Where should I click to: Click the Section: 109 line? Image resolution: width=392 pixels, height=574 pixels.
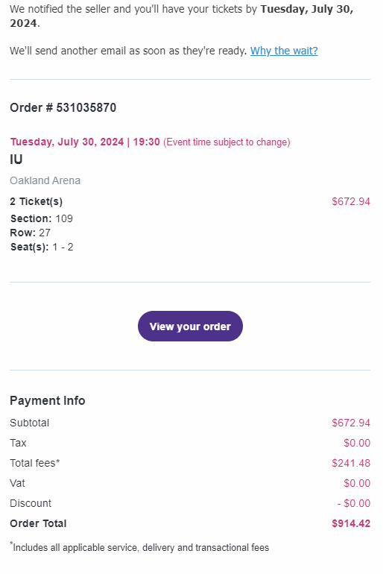pyautogui.click(x=41, y=218)
